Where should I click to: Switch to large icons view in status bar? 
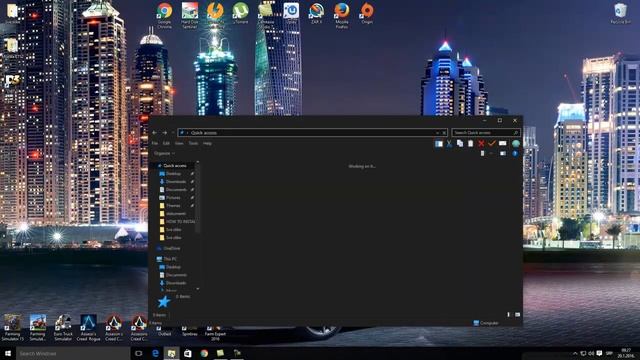[x=518, y=315]
